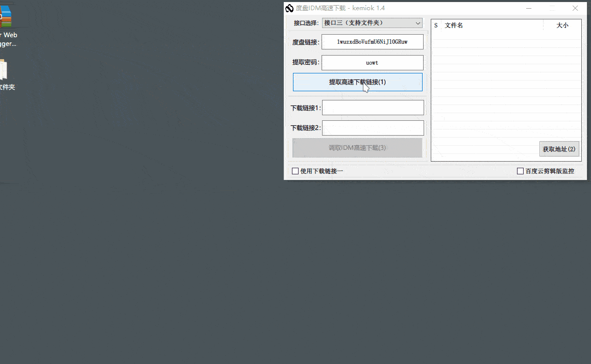Click the S column header

pyautogui.click(x=436, y=25)
